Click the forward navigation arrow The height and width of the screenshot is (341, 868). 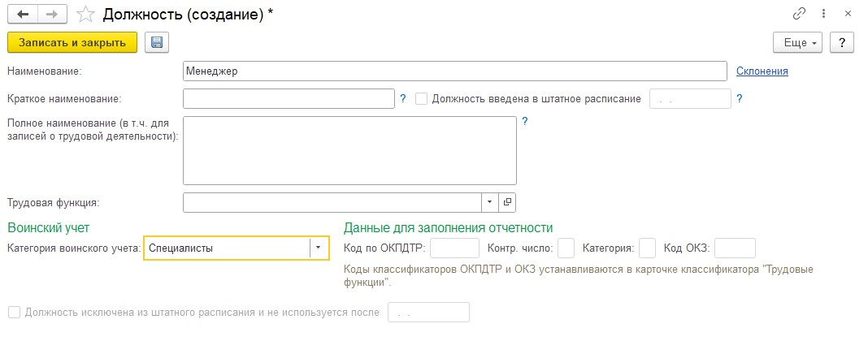point(52,15)
